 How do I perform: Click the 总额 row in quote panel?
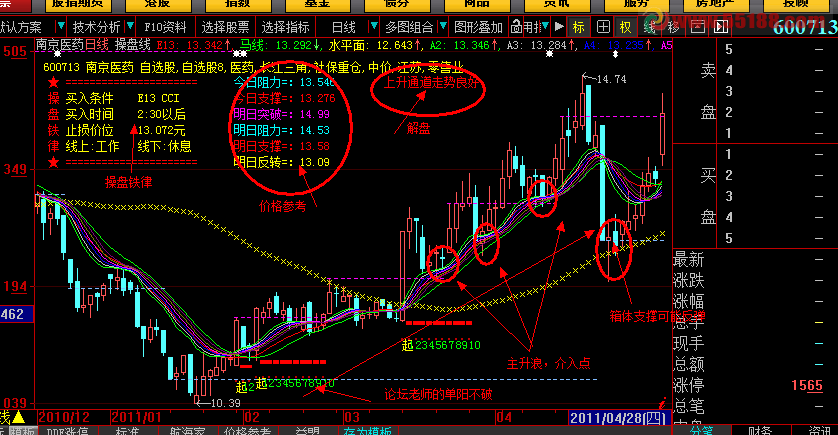tap(750, 364)
